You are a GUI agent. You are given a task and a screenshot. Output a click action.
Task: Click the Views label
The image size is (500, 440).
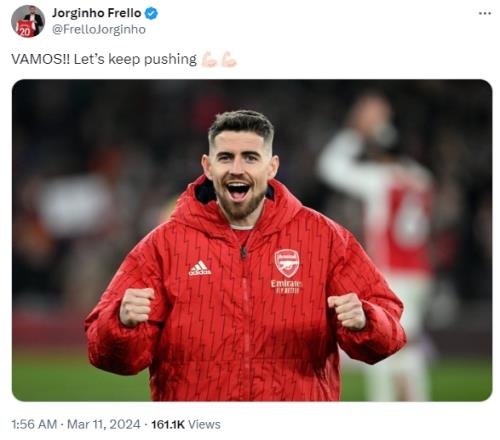tap(204, 424)
